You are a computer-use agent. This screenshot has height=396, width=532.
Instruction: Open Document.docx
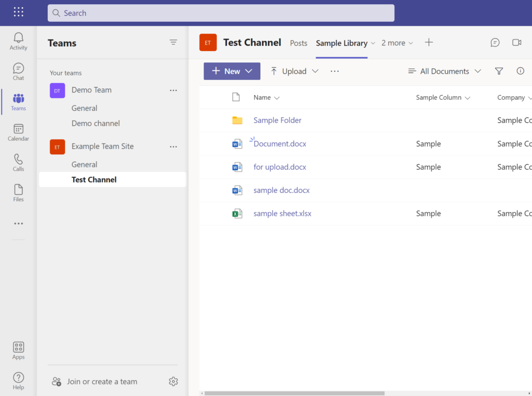click(280, 144)
